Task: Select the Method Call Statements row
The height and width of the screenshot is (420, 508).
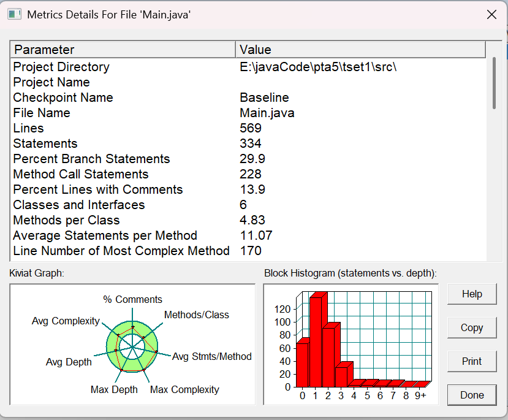Action: (248, 174)
